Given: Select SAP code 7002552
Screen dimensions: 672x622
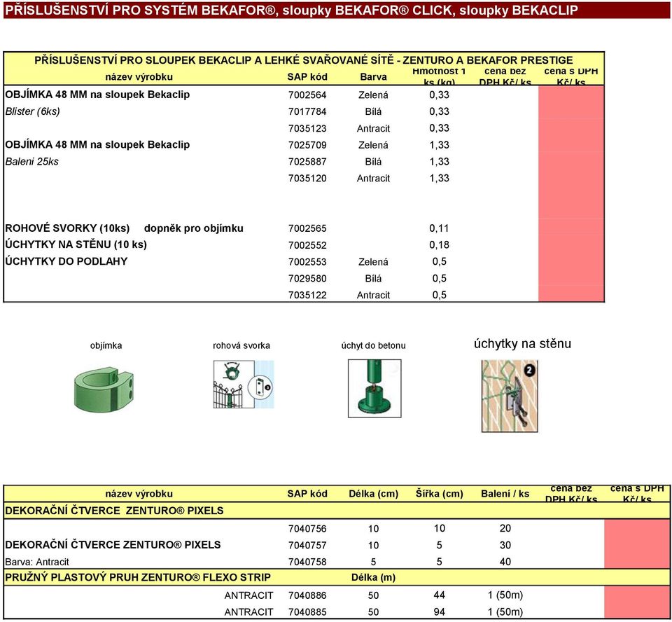Looking at the screenshot, I should (x=307, y=245).
